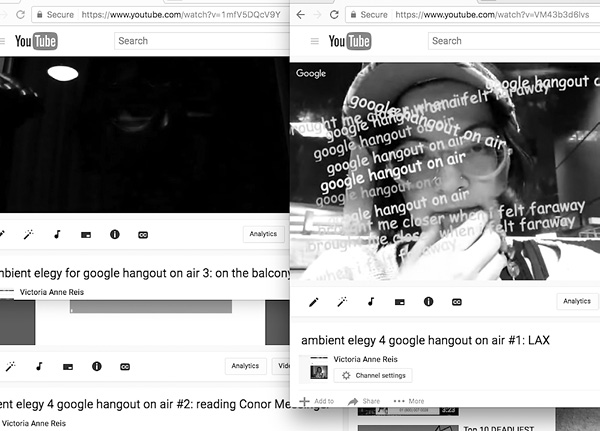Viewport: 600px width, 431px height.
Task: Open Subtitles CC icon under Conor reading video
Action: [x=125, y=367]
